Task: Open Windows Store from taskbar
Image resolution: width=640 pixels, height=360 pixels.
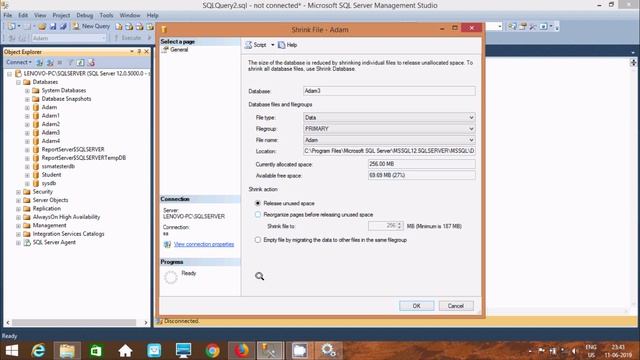Action: pos(96,351)
